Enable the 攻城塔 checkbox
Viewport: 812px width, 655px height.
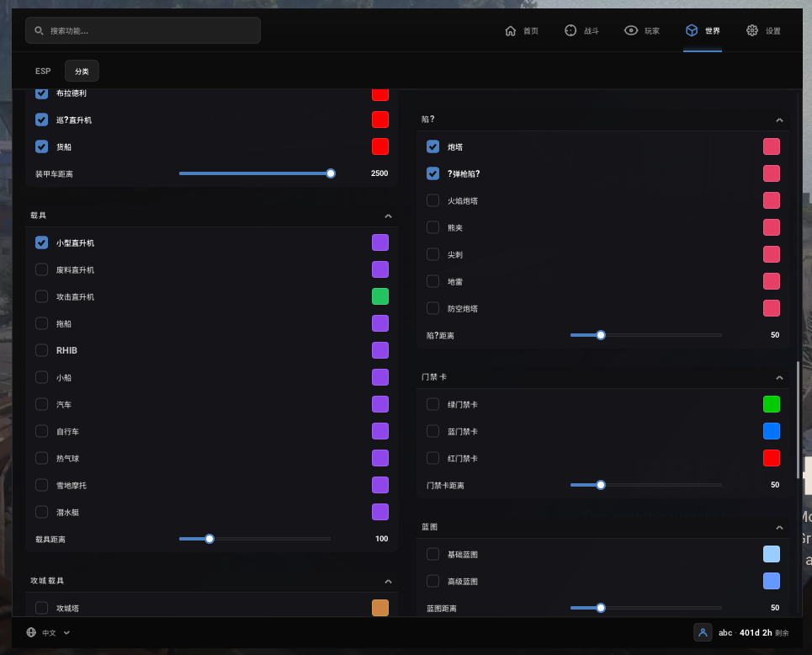41,608
